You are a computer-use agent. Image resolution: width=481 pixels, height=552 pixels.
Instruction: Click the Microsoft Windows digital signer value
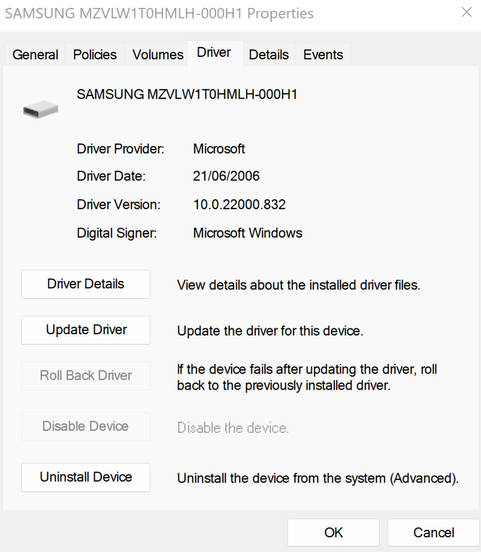tap(248, 233)
